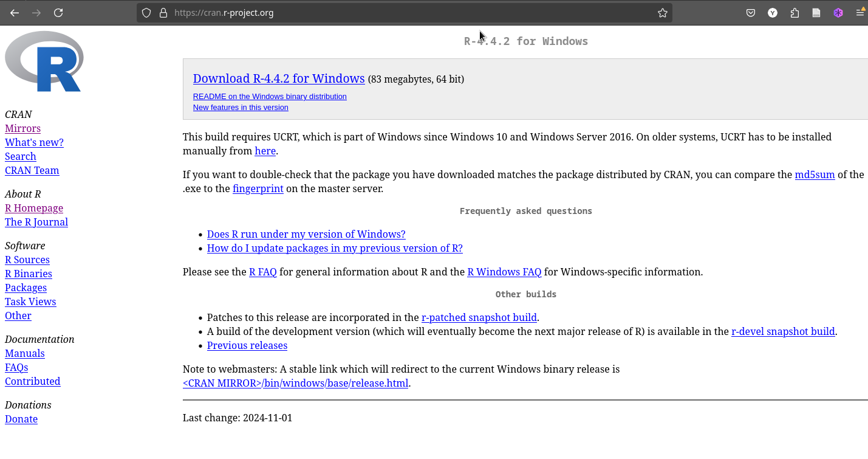Open the CRAN Team sidebar link

coord(32,170)
